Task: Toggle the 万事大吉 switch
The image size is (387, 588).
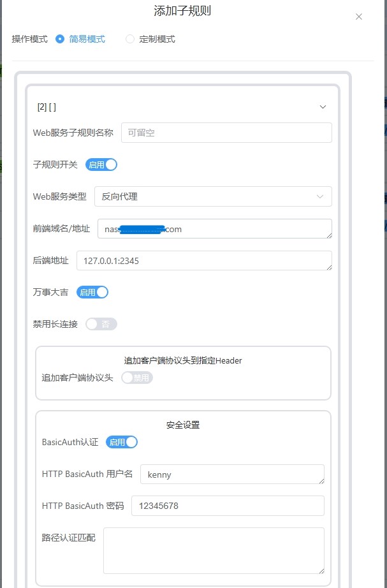Action: tap(92, 292)
